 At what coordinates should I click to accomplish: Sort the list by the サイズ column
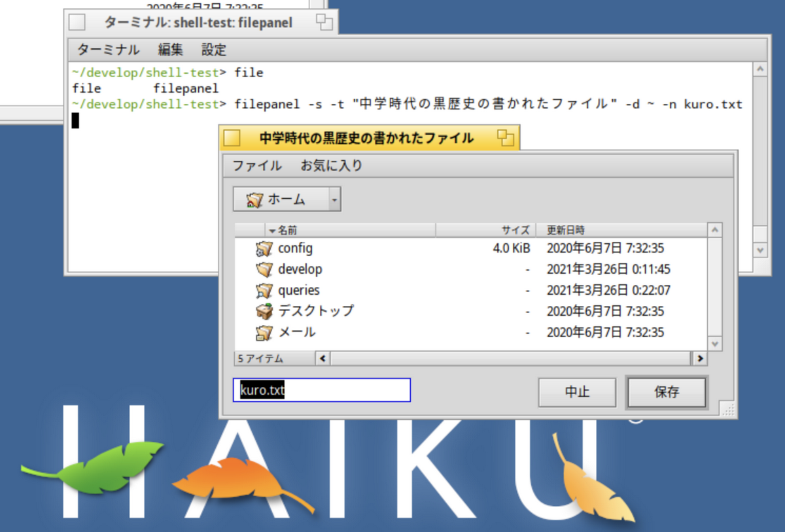tap(485, 230)
